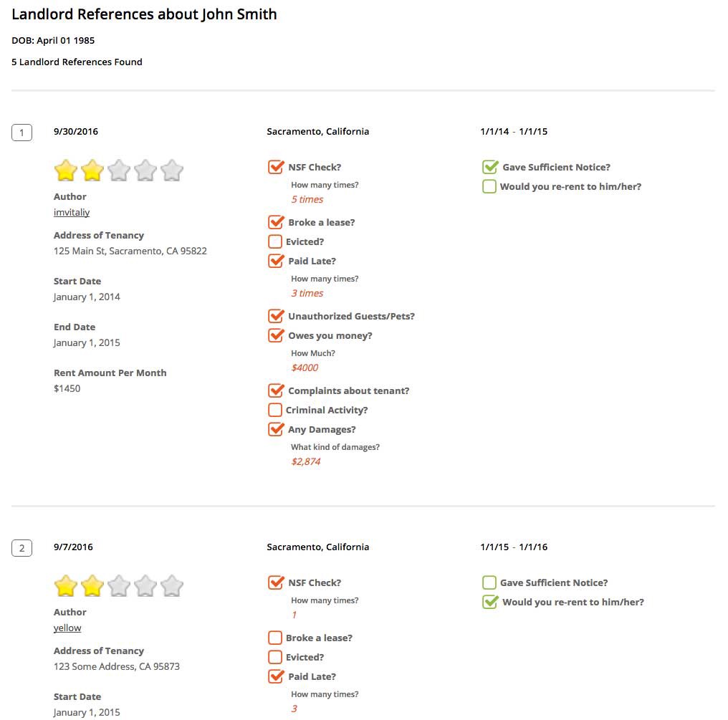Uncheck Gave Sufficient Notice in reference 1
Viewport: 728px width, 720px height.
(489, 167)
